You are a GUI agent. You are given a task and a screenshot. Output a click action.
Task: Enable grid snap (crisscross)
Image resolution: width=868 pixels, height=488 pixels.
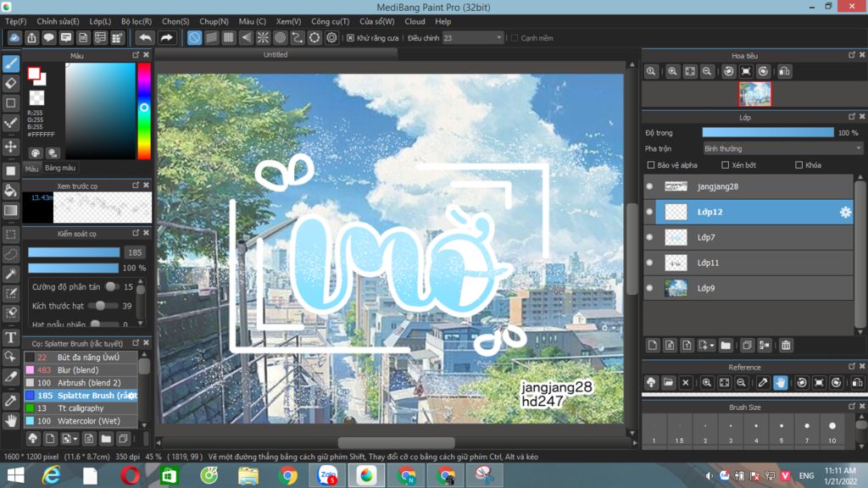tap(229, 37)
